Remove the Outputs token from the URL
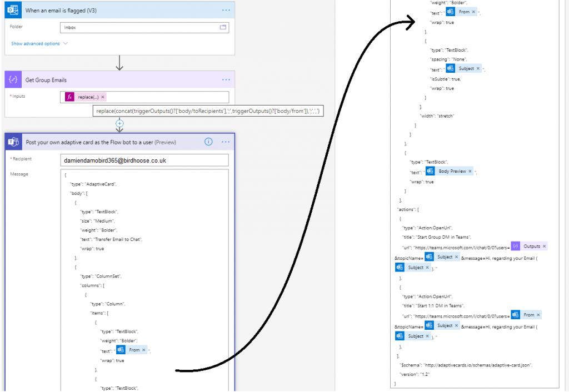This screenshot has width=569, height=392. click(x=544, y=246)
